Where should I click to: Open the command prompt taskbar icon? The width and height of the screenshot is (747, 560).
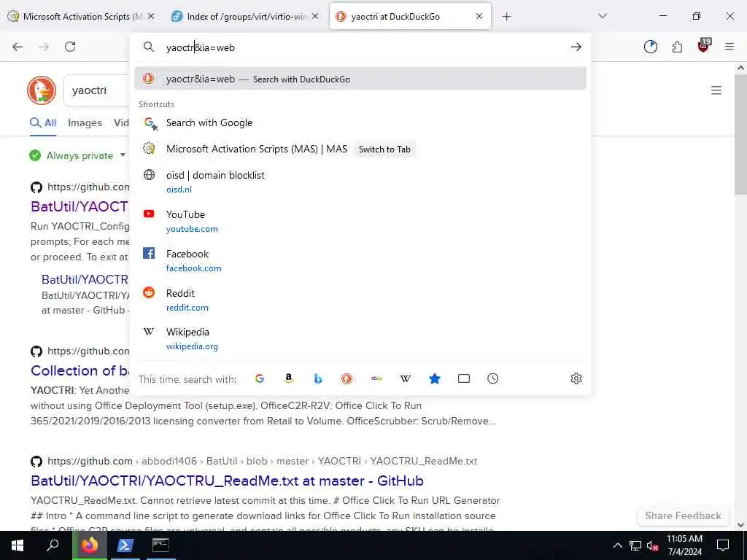point(160,545)
